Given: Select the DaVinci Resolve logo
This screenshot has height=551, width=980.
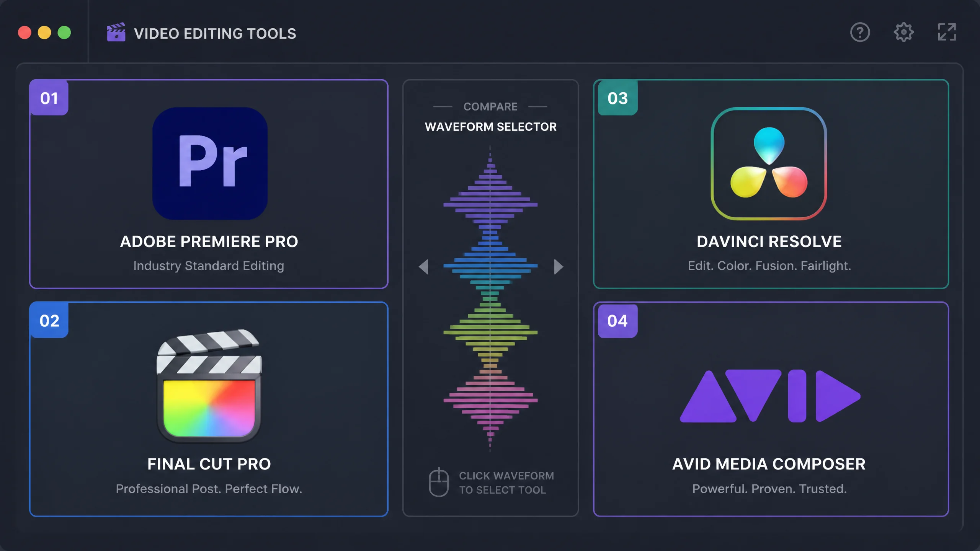Looking at the screenshot, I should (x=769, y=163).
